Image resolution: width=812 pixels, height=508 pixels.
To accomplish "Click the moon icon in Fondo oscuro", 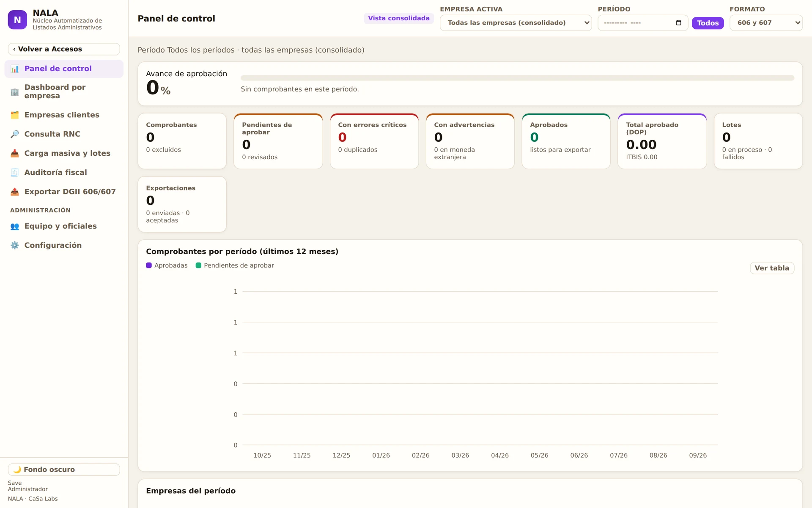I will tap(17, 469).
